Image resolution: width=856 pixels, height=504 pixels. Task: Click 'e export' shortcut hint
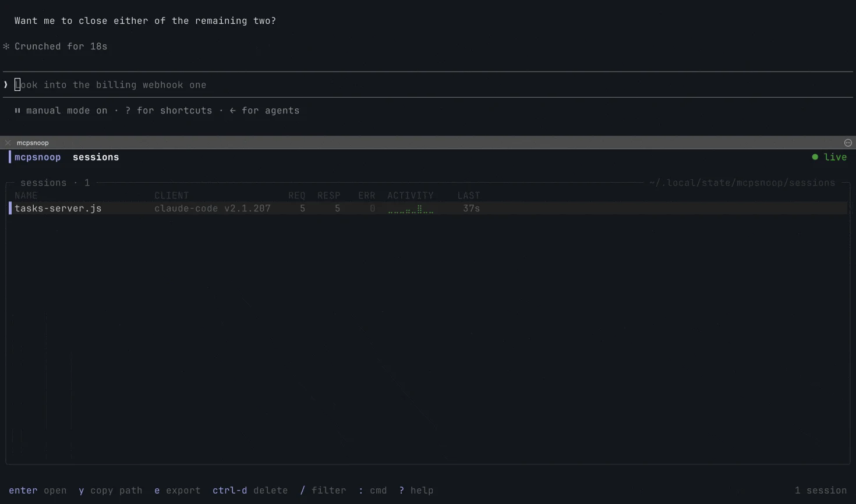point(178,491)
